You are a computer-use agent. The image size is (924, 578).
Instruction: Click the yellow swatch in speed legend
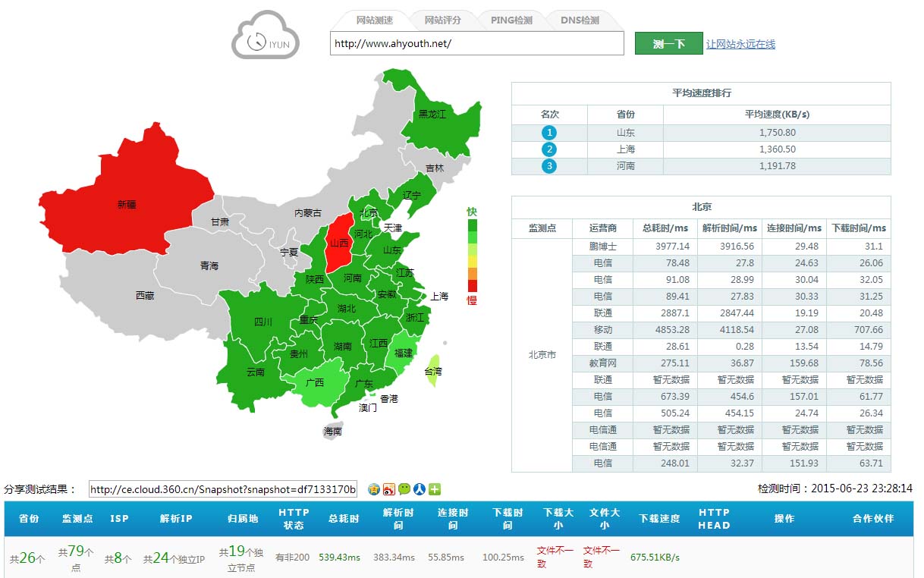473,262
